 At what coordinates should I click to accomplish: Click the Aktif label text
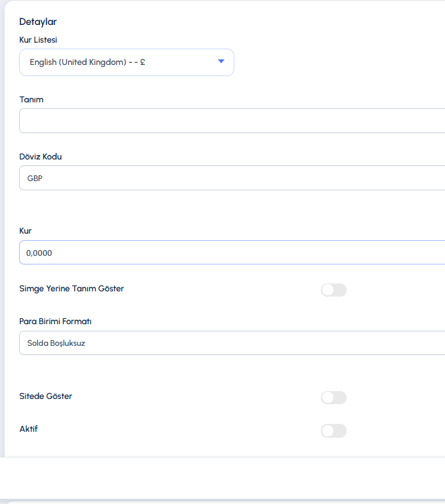pos(29,429)
